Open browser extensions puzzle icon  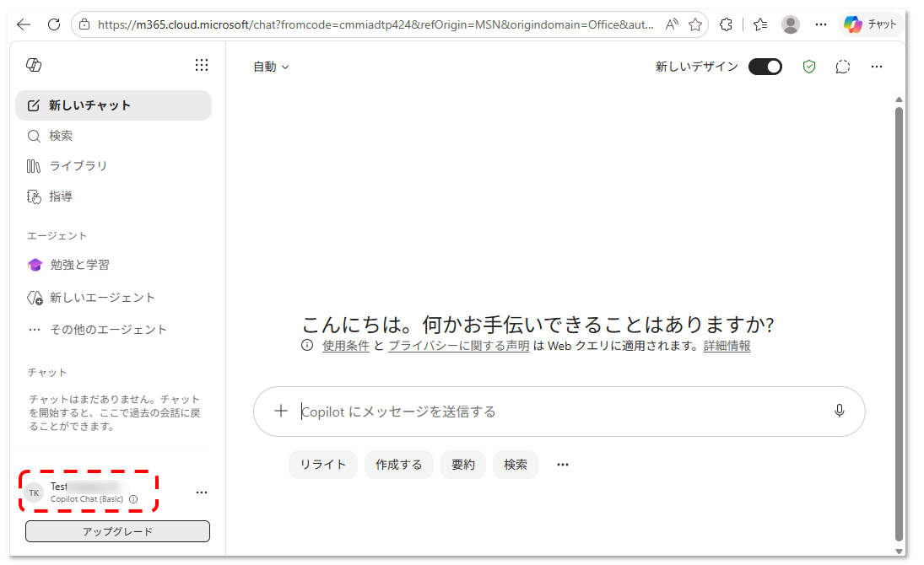click(x=726, y=24)
